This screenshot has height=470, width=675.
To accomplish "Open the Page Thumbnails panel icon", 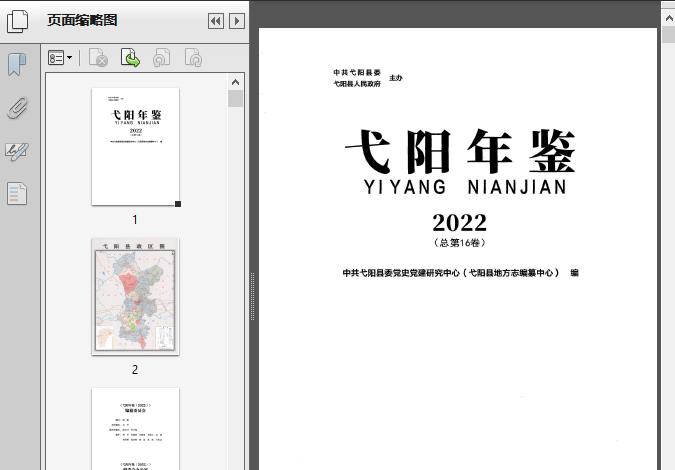I will (17, 21).
